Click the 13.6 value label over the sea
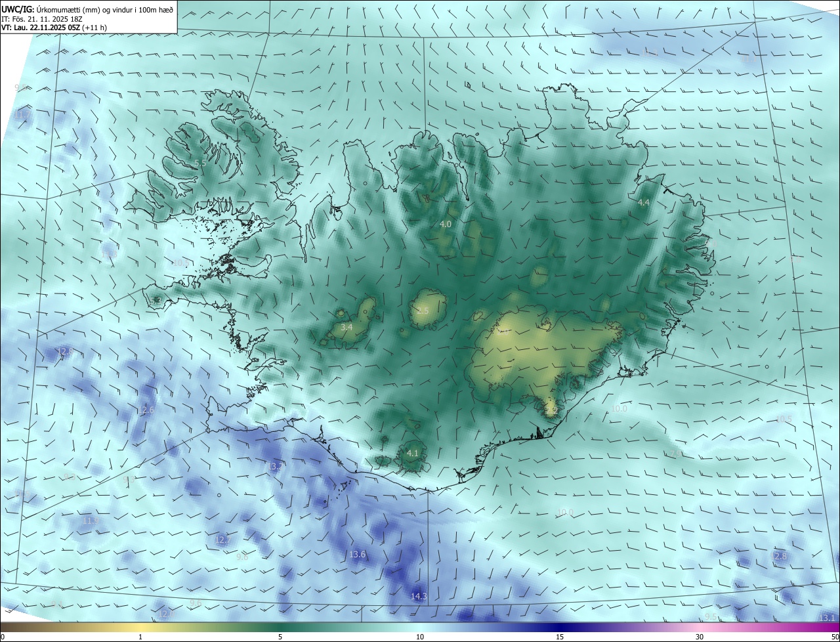The image size is (840, 642). [x=358, y=555]
